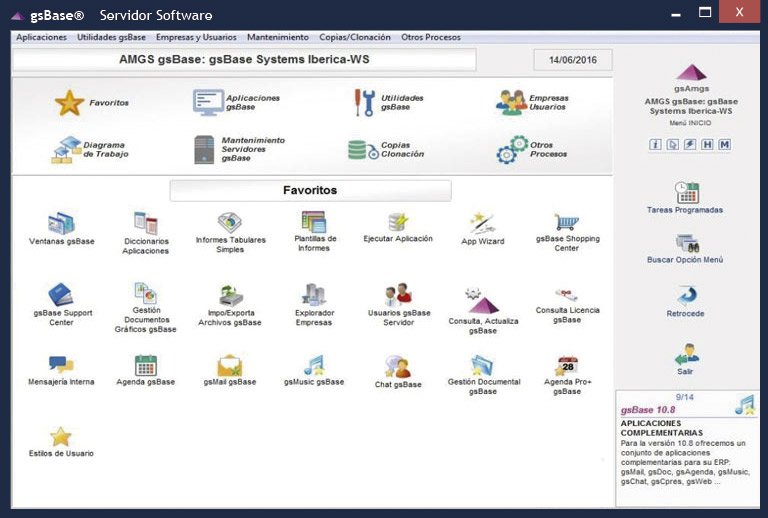This screenshot has width=768, height=518.
Task: Click the 'i' info button in sidebar
Action: tap(655, 144)
